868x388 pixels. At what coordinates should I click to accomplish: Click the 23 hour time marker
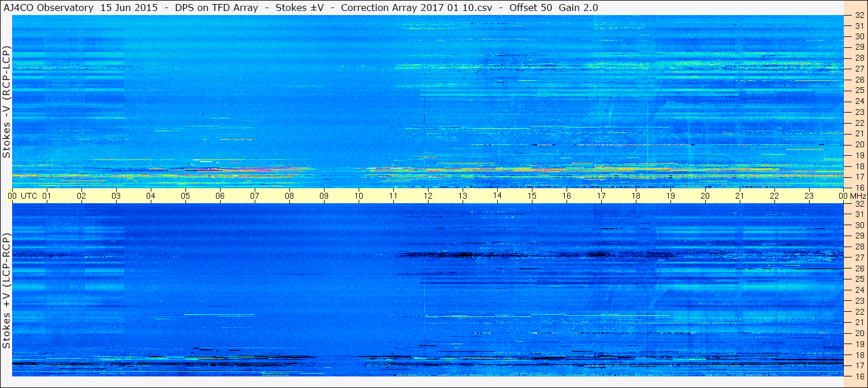pos(809,196)
